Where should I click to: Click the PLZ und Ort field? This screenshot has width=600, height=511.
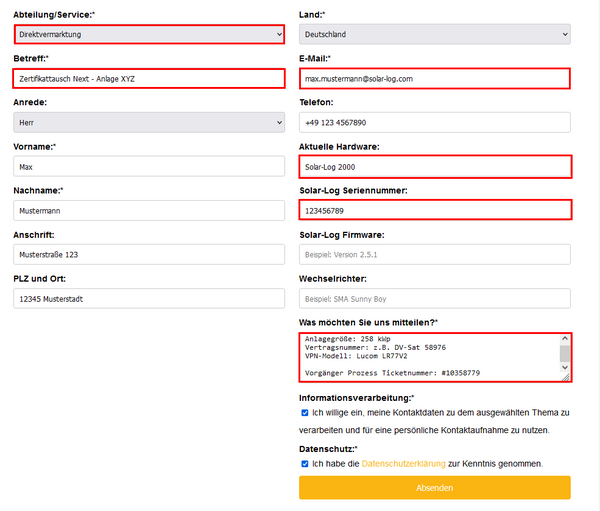(149, 299)
